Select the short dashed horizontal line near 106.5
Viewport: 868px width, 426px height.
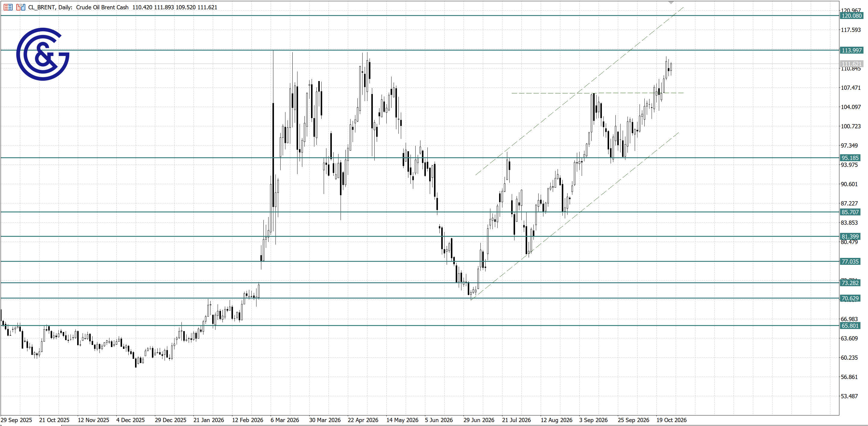pyautogui.click(x=597, y=93)
